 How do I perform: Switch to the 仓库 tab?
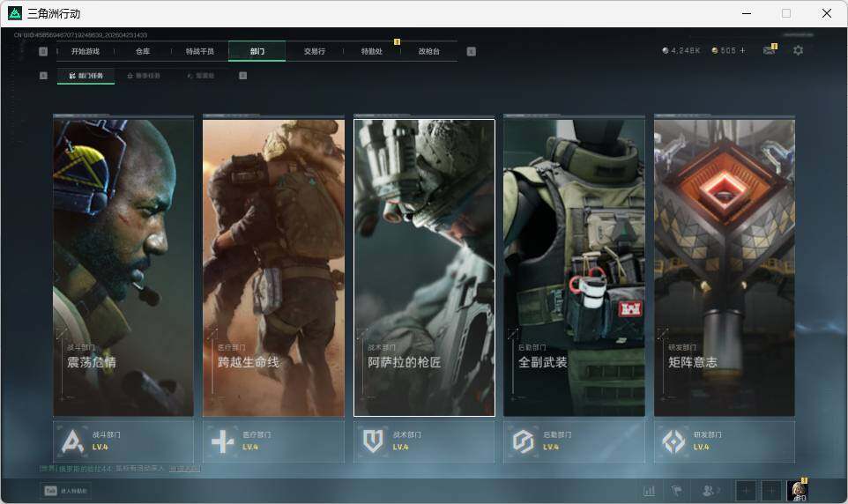(x=143, y=51)
